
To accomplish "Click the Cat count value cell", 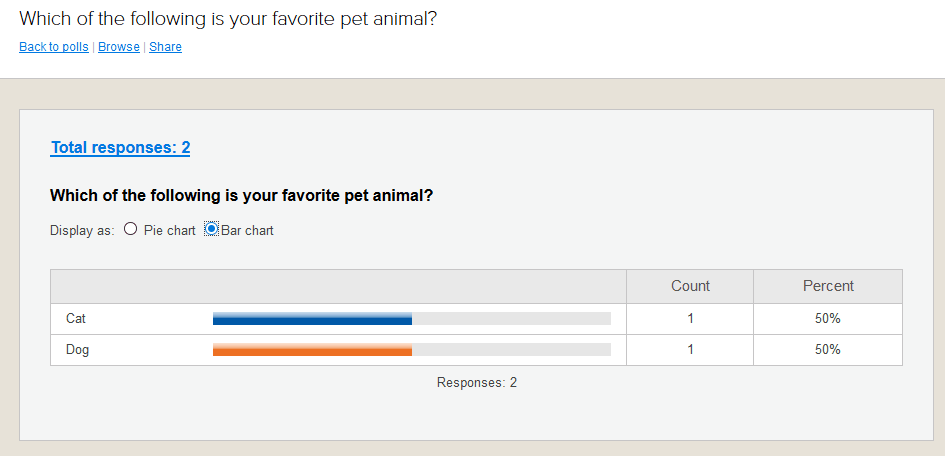I will tap(690, 319).
